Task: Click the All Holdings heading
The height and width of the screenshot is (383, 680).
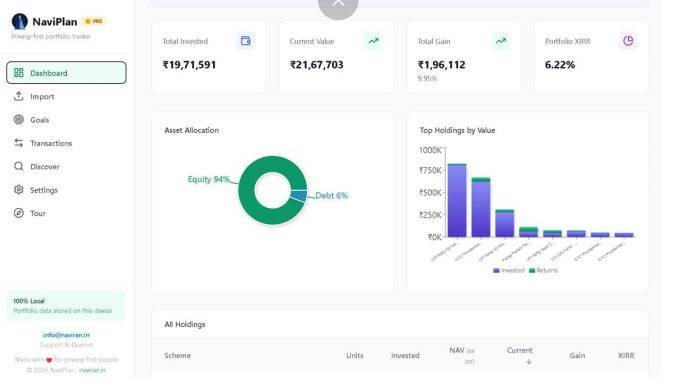Action: (x=185, y=324)
